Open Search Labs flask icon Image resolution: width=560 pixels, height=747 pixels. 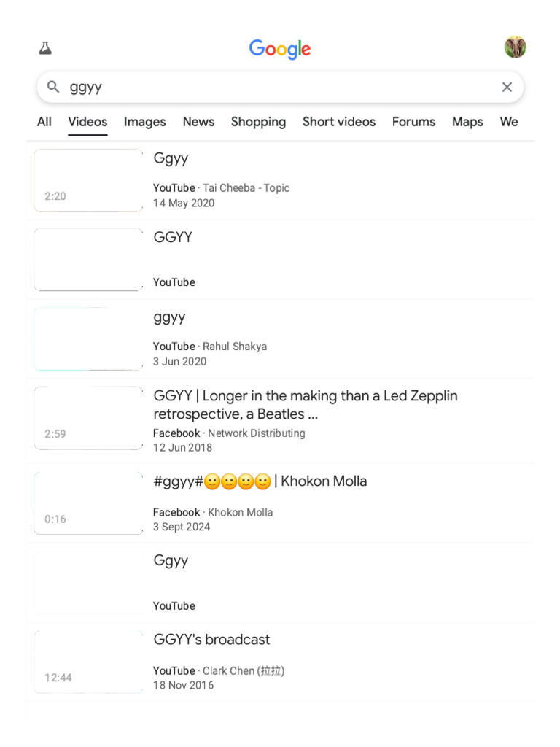click(x=45, y=49)
